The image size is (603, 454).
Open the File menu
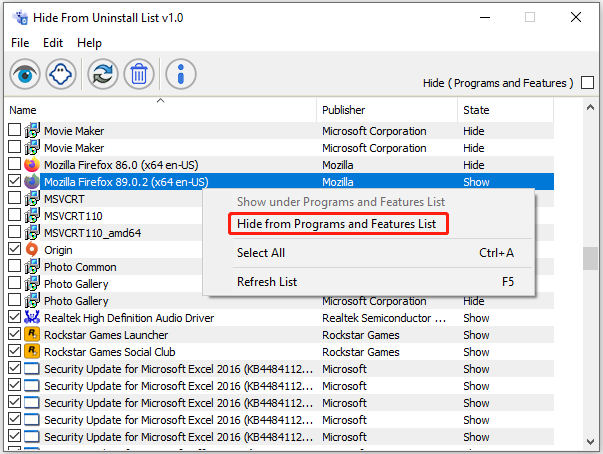[20, 43]
